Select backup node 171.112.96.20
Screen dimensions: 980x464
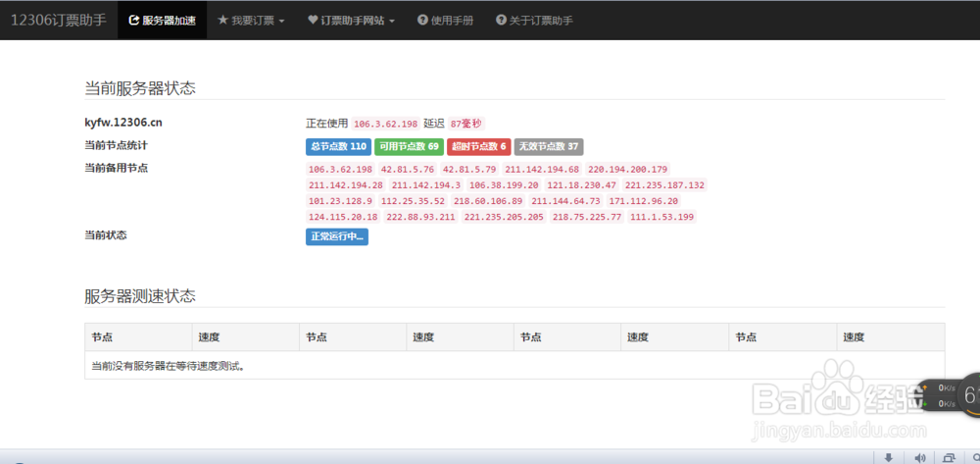click(643, 201)
